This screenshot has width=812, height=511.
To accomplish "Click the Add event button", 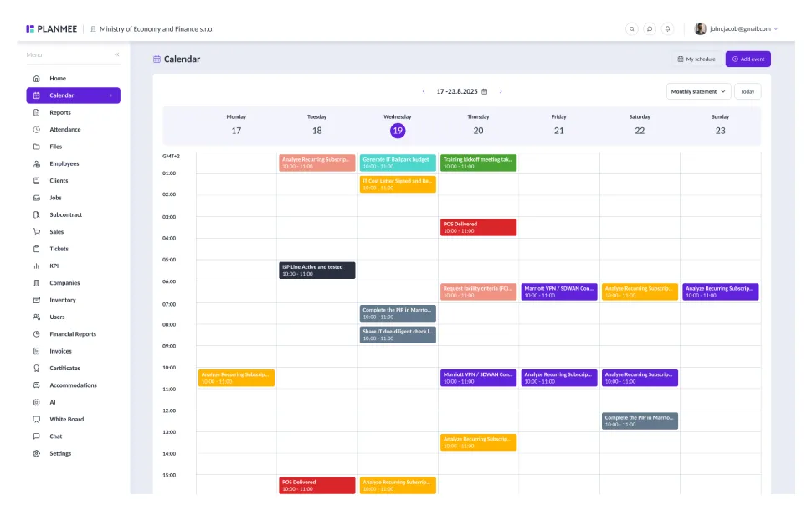I will 748,59.
